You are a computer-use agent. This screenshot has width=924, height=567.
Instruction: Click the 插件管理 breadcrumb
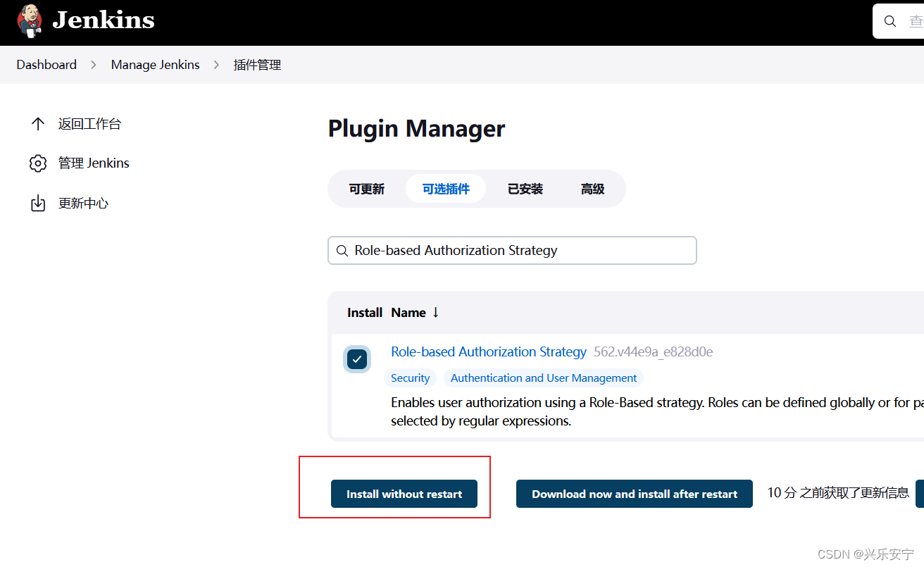(x=258, y=65)
